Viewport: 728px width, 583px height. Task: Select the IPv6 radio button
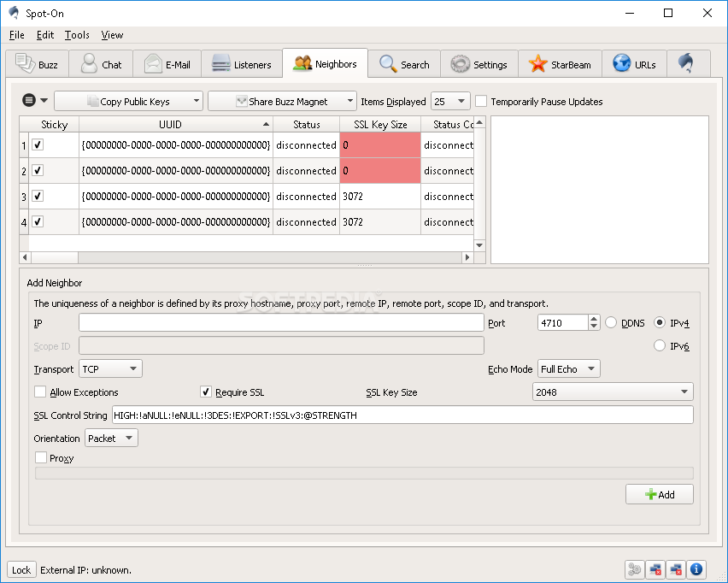pyautogui.click(x=660, y=345)
